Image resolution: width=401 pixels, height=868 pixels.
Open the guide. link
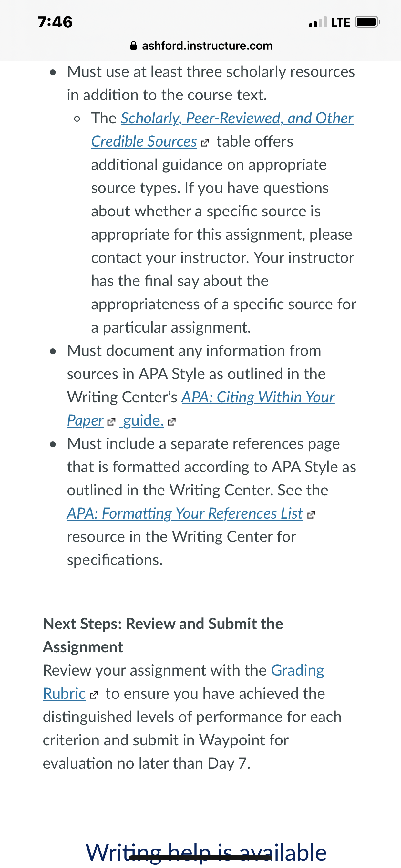142,420
